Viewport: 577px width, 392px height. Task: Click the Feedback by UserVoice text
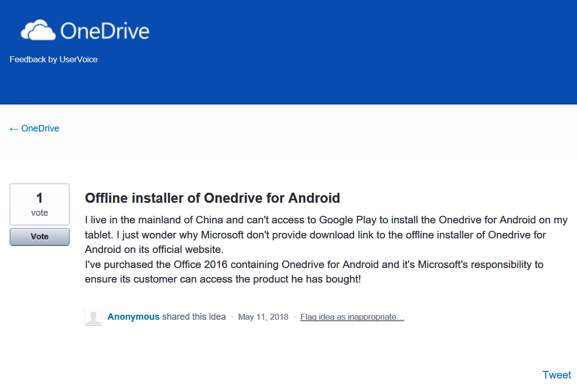click(x=53, y=59)
